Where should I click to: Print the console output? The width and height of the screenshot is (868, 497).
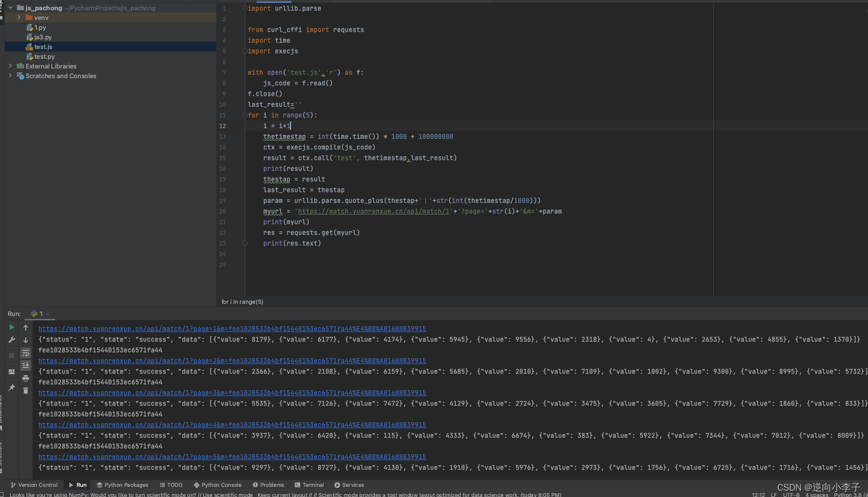coord(26,378)
